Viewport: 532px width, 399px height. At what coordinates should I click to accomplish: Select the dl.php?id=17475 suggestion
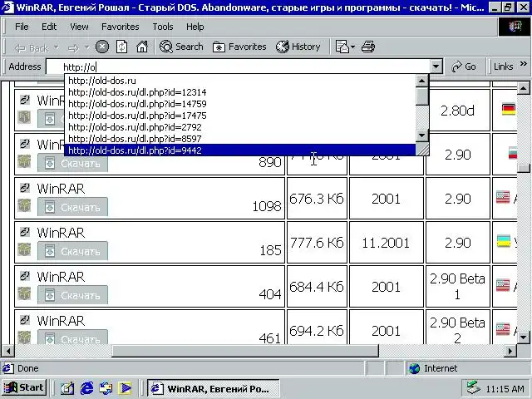(240, 116)
